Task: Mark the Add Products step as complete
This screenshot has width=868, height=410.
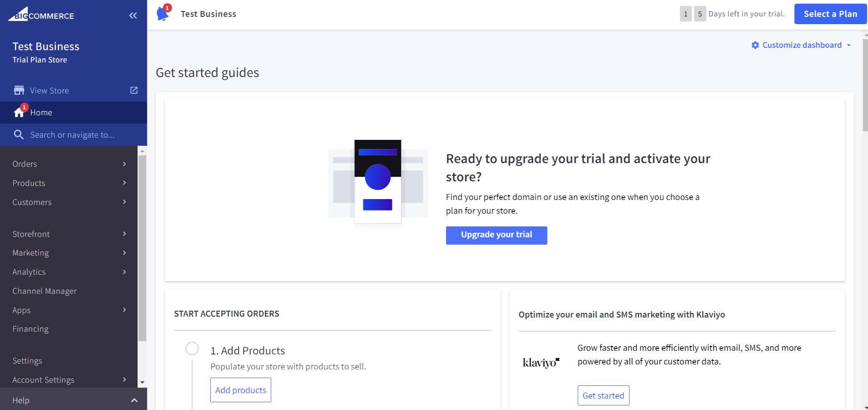Action: [x=192, y=348]
